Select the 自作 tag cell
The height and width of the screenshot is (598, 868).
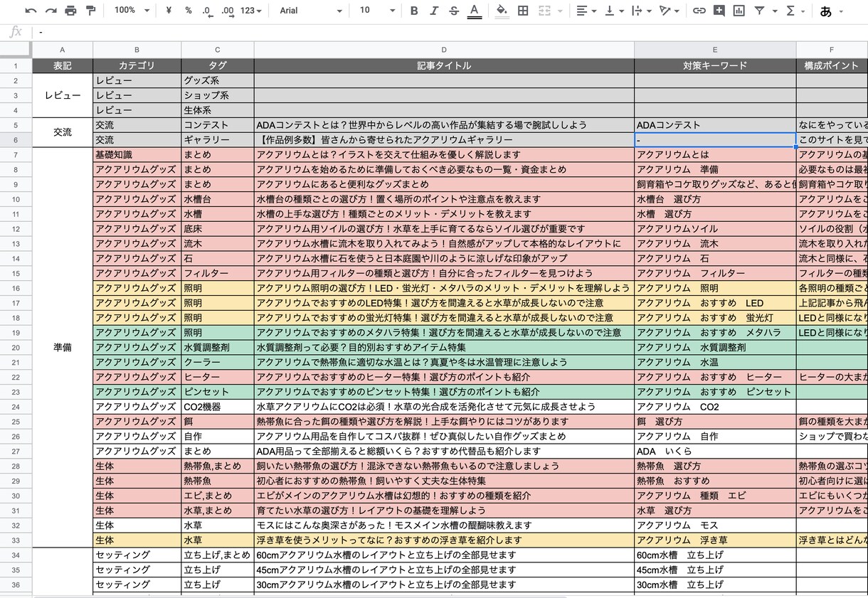[217, 436]
